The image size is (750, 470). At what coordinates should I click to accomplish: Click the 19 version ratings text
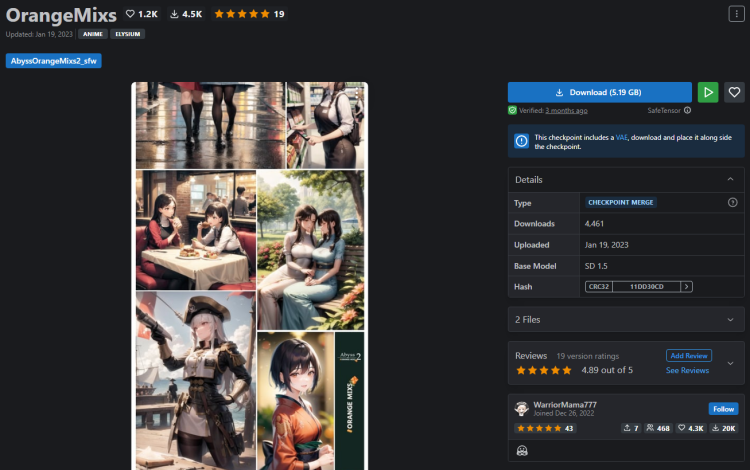pyautogui.click(x=587, y=356)
